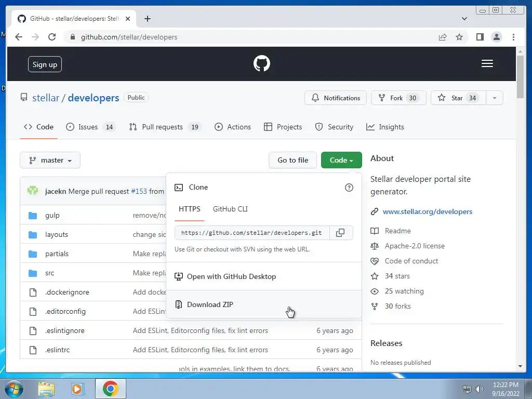The height and width of the screenshot is (399, 532).
Task: Click the Chrome address bar URL
Action: [129, 37]
